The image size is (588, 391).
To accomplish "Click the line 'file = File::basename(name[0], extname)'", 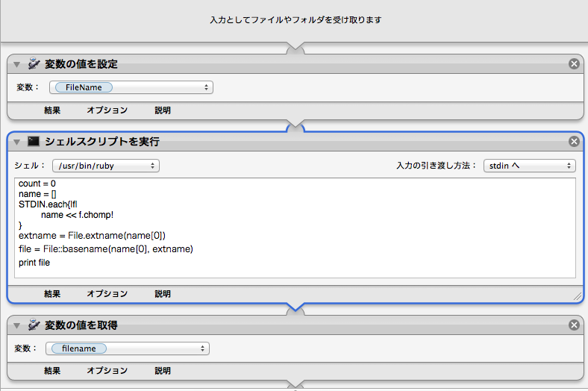I will click(106, 249).
